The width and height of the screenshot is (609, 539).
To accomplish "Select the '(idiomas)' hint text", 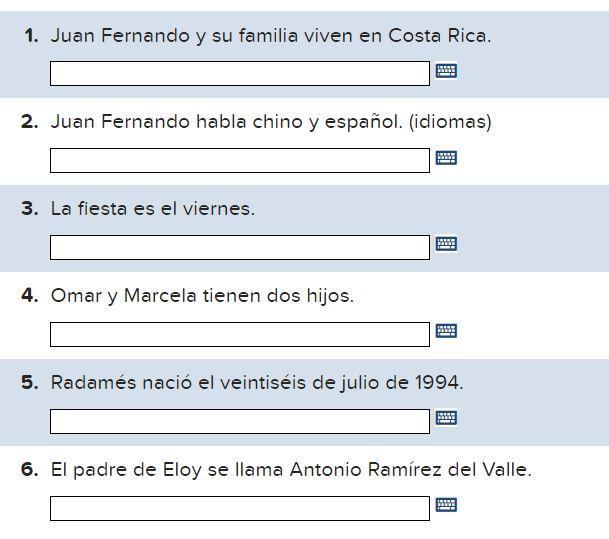I will click(x=450, y=122).
